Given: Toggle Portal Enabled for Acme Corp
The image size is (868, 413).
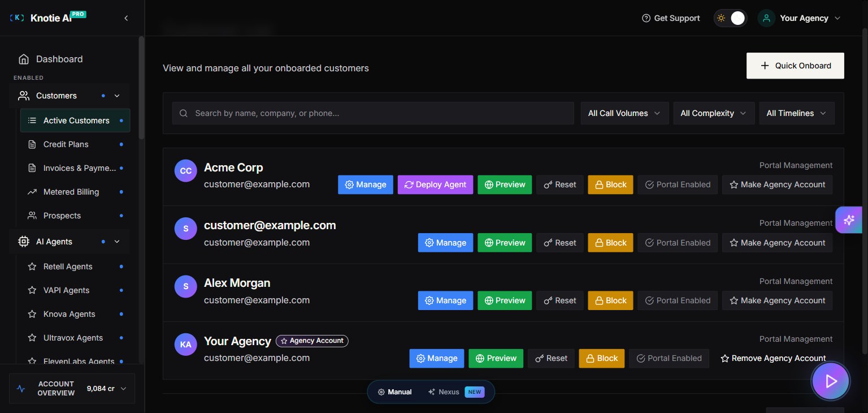Looking at the screenshot, I should tap(678, 184).
